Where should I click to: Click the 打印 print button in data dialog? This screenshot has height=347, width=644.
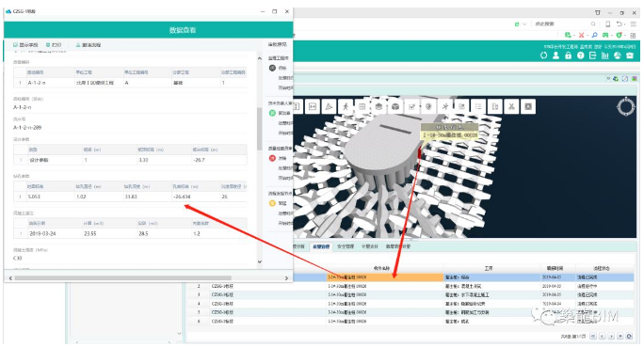(54, 45)
